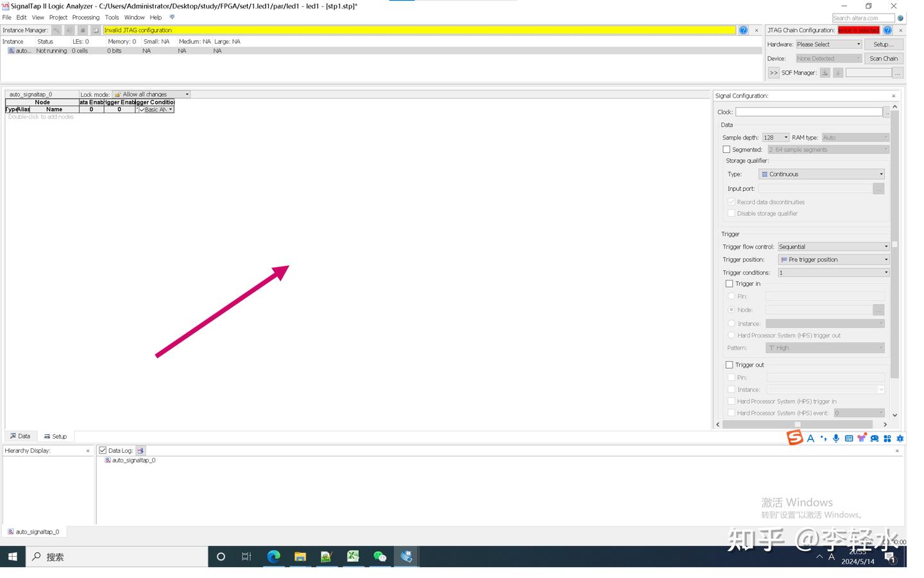
Task: Close the Signal Configuration panel
Action: pos(893,96)
